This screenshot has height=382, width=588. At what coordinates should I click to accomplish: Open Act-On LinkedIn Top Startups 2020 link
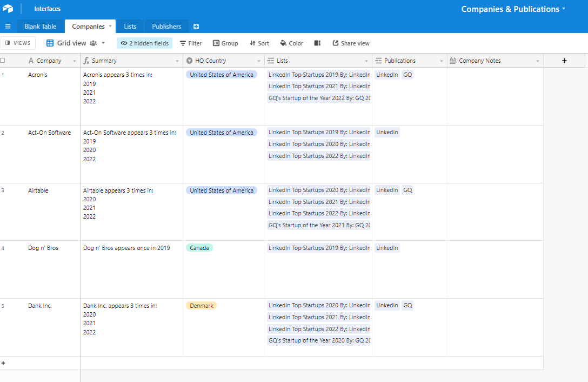click(x=319, y=144)
